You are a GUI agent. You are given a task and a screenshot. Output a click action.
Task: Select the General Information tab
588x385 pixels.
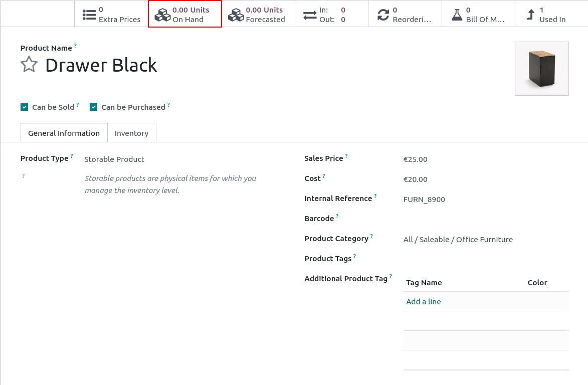point(64,133)
